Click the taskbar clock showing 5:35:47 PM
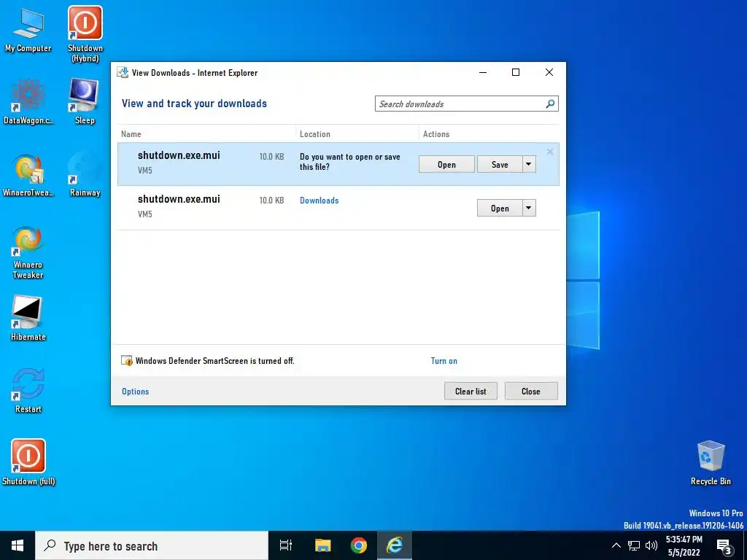This screenshot has height=560, width=747. click(x=684, y=545)
